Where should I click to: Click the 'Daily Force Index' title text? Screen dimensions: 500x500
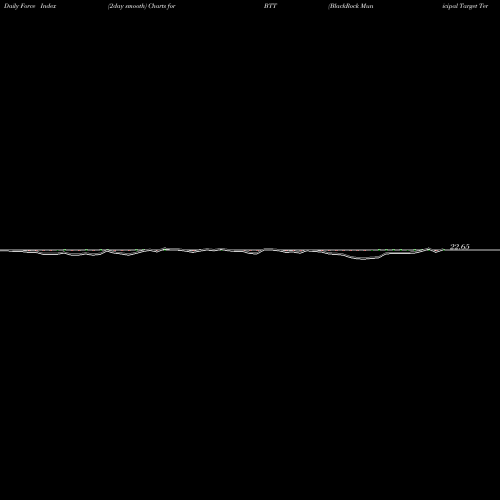click(x=30, y=6)
